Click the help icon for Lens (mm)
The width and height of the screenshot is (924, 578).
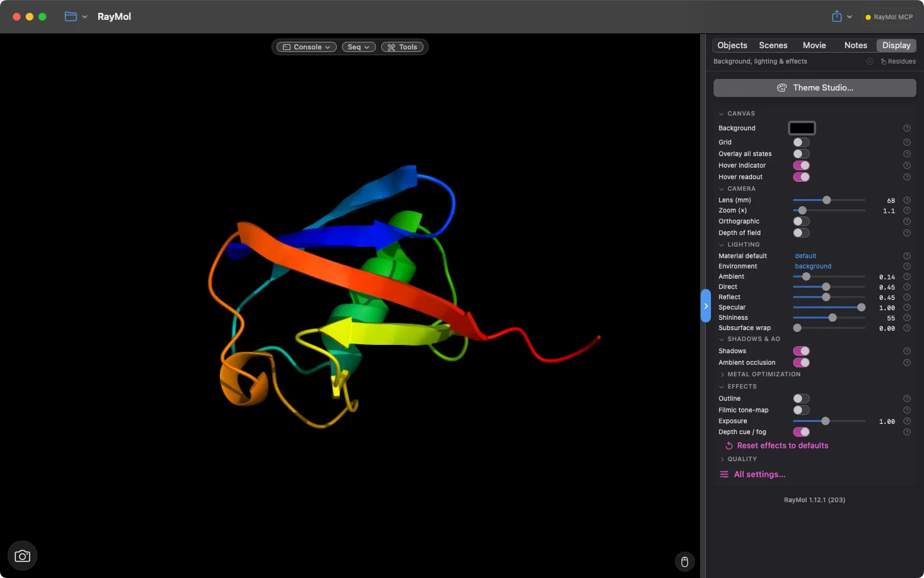click(x=907, y=200)
